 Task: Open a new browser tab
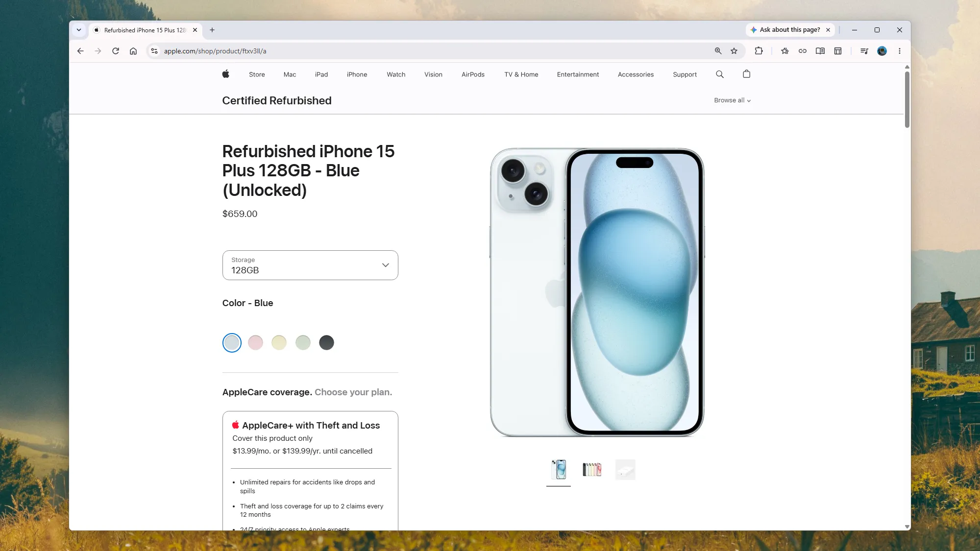(212, 30)
